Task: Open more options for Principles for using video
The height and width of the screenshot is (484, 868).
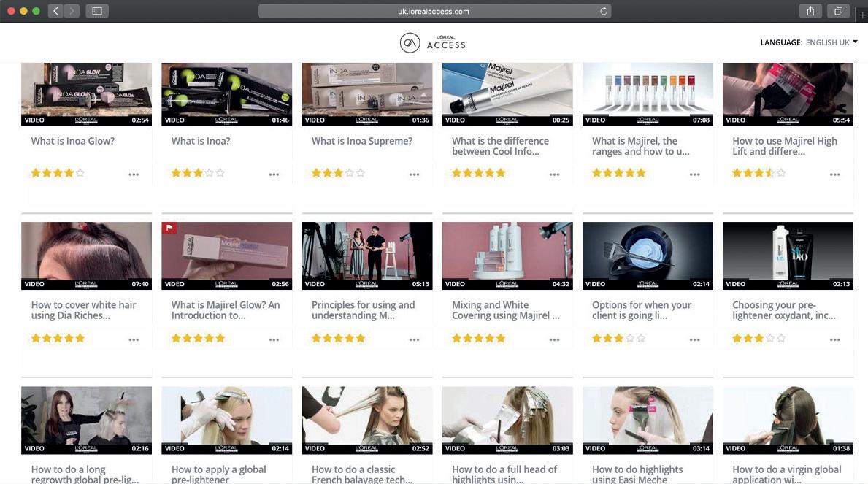Action: (414, 339)
